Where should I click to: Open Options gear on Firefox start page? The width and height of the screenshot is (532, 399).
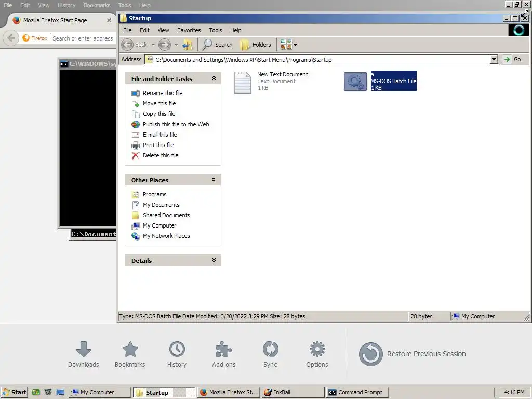click(317, 354)
